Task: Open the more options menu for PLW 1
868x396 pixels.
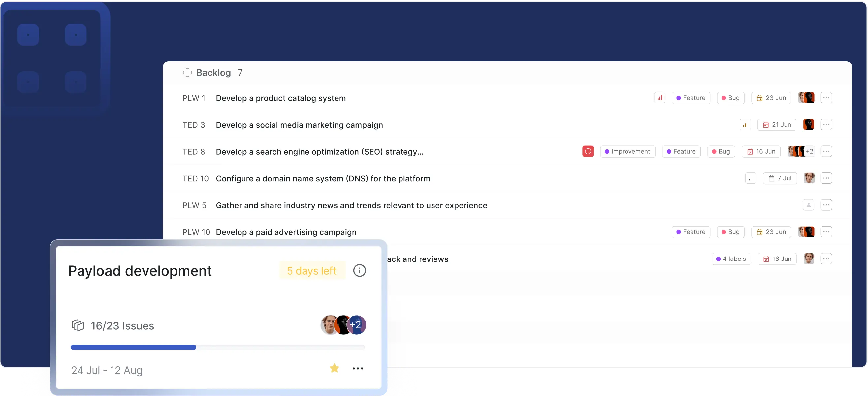Action: (826, 98)
